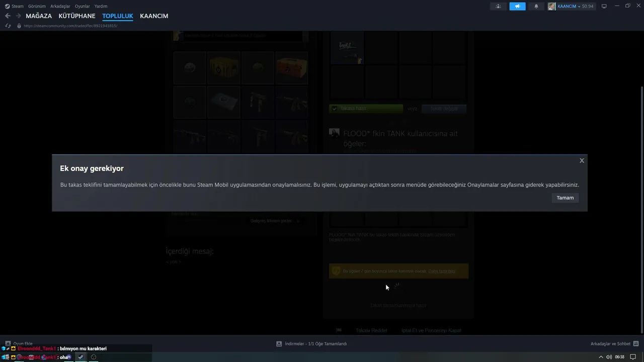Image resolution: width=644 pixels, height=362 pixels.
Task: Open the notifications bell
Action: (x=536, y=6)
